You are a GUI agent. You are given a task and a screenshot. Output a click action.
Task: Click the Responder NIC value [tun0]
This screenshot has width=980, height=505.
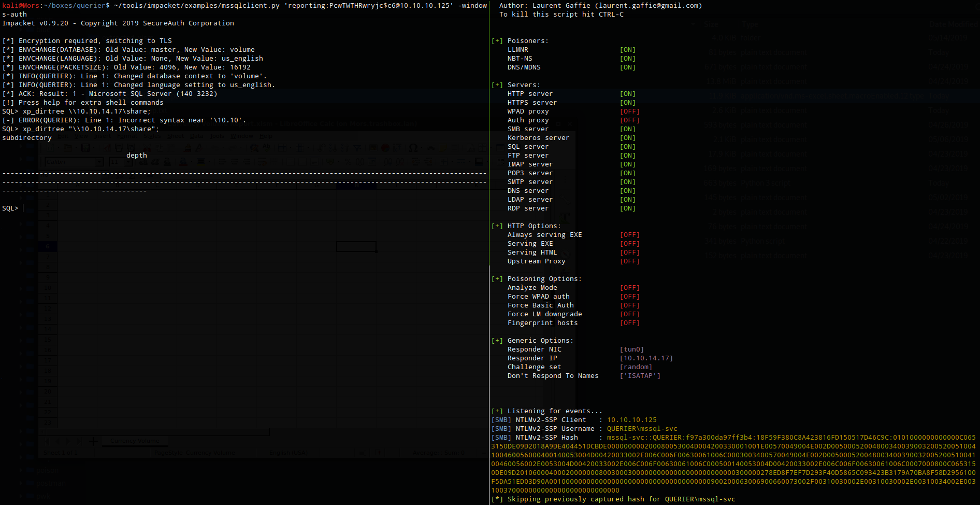click(632, 349)
